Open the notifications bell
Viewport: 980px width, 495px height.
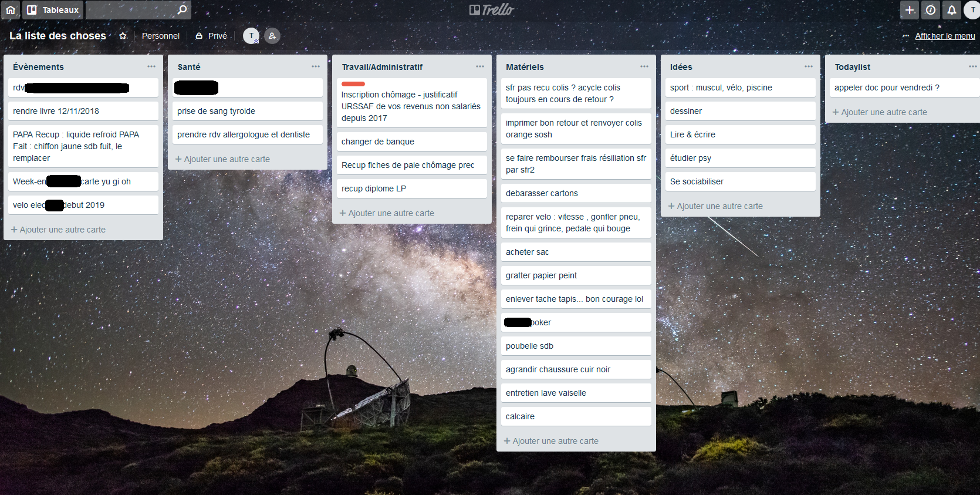[952, 9]
